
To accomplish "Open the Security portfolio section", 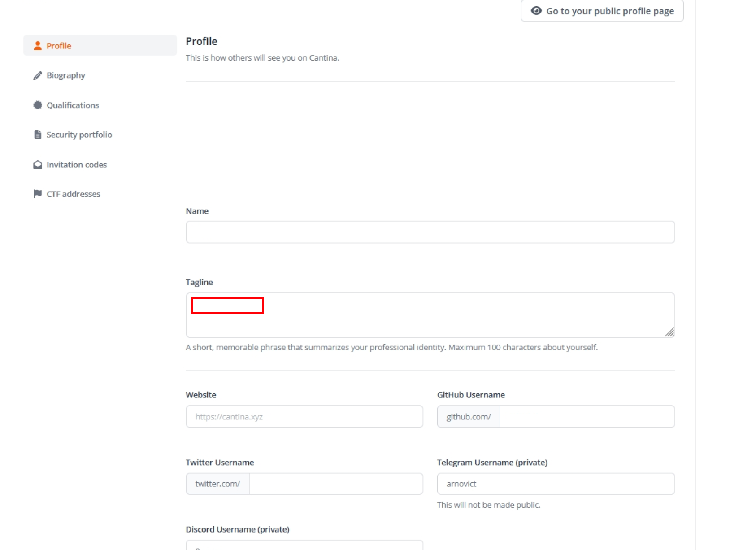I will (x=79, y=135).
